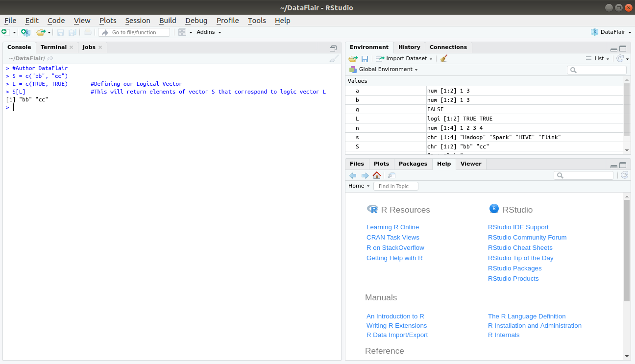Open the Debug menu
The image size is (635, 364).
tap(196, 21)
